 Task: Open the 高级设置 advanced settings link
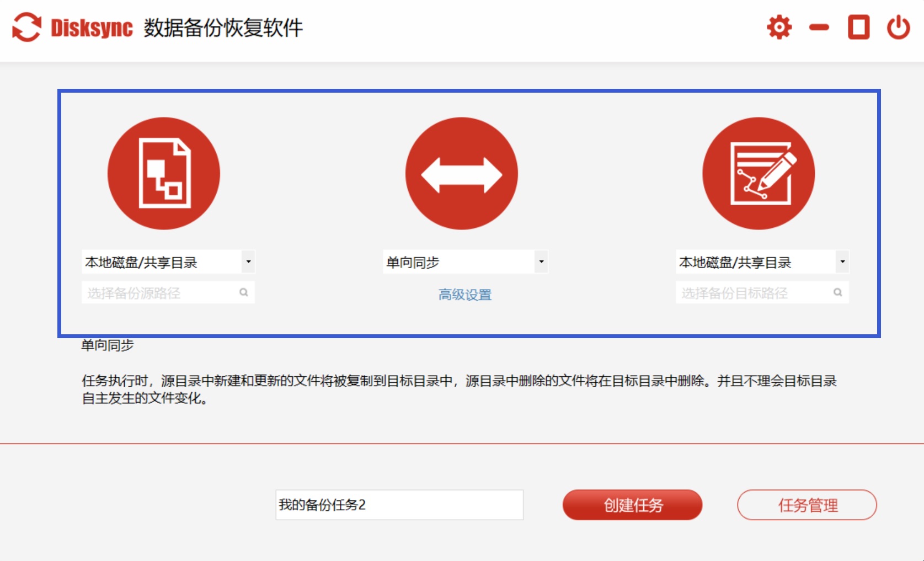coord(465,295)
